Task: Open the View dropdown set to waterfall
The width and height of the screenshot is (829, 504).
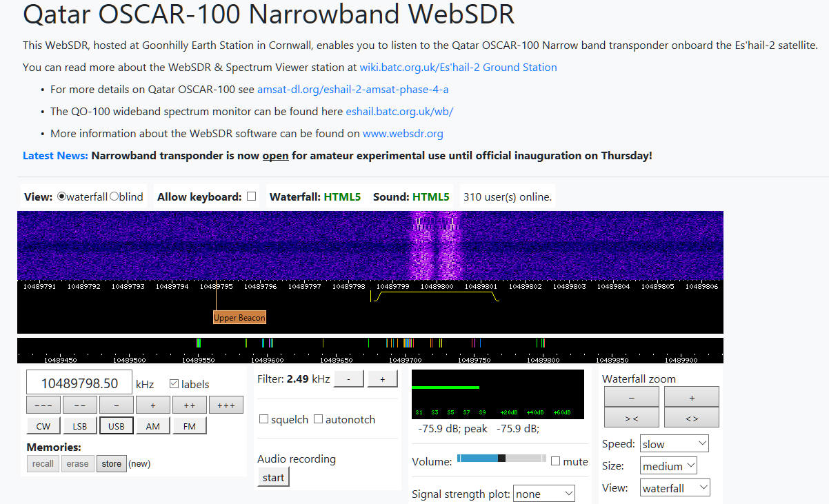Action: [675, 488]
